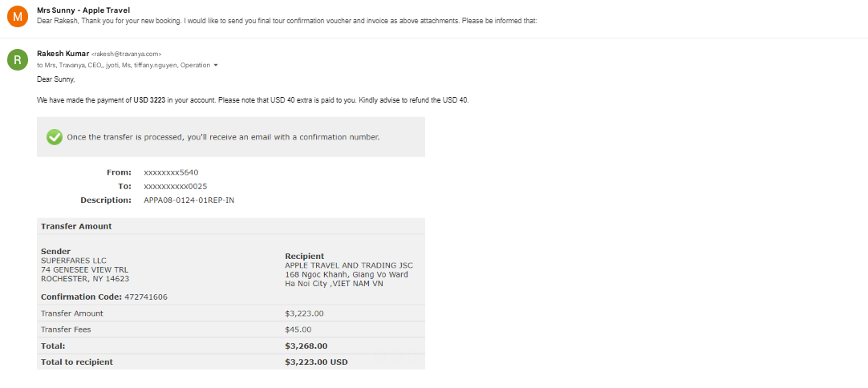Screen dimensions: 868x388
Task: Click the sender name SUPERFARES LLC
Action: click(74, 261)
